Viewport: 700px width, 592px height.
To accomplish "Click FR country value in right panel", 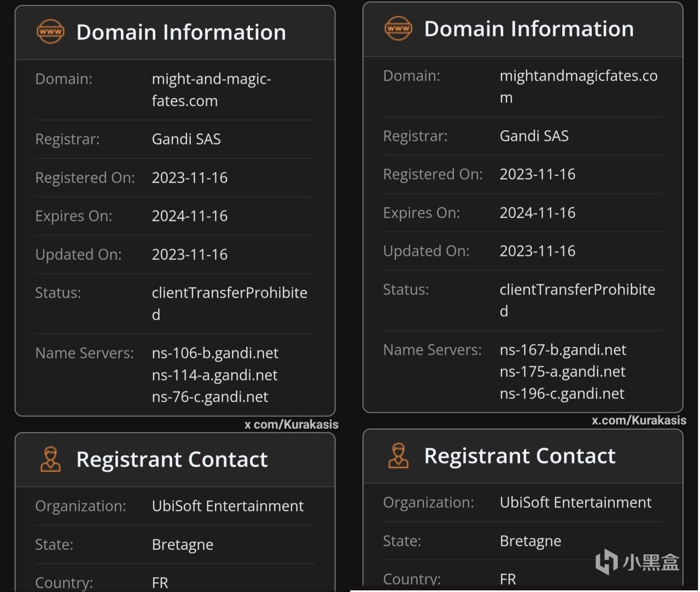I will 507,579.
